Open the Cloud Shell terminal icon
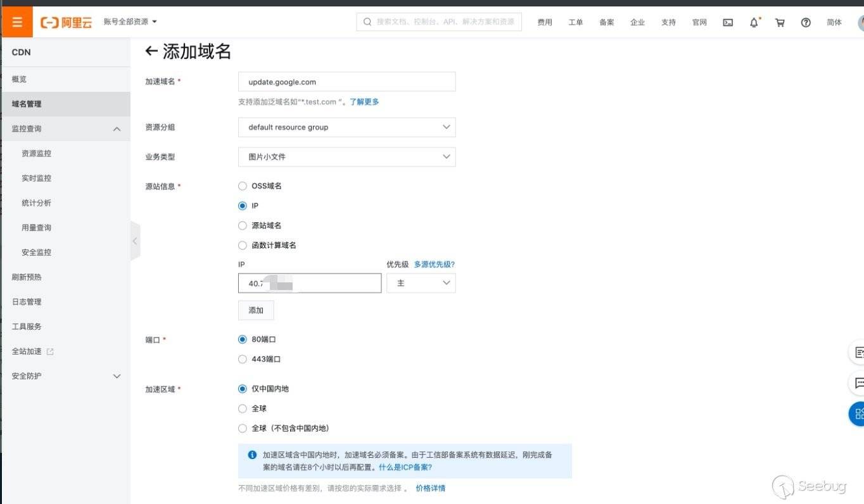The image size is (864, 504). click(x=728, y=22)
